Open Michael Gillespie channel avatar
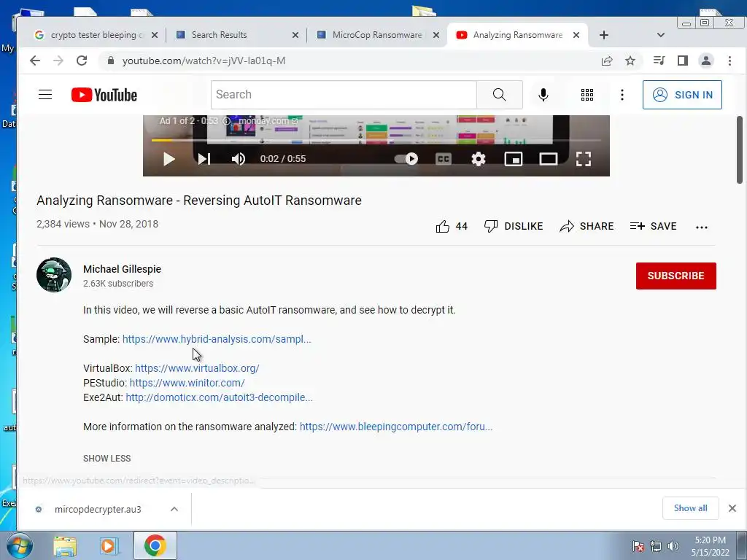 click(x=54, y=275)
